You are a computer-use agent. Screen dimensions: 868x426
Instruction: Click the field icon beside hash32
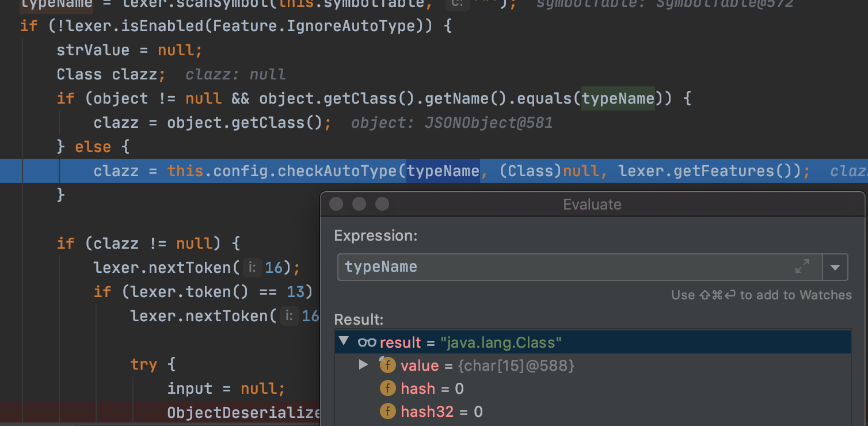click(x=387, y=412)
